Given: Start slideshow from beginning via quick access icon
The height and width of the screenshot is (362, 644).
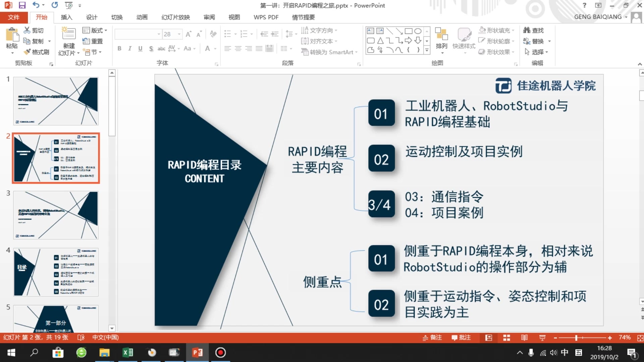Looking at the screenshot, I should click(69, 5).
